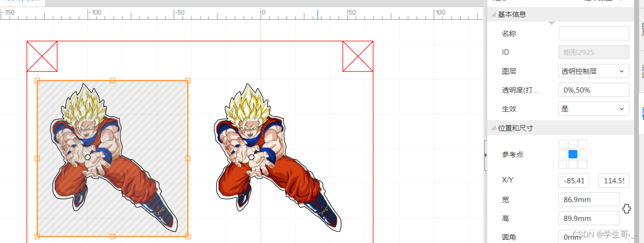The width and height of the screenshot is (644, 243).
Task: Click the center pivot circle of selected rectangle
Action: point(87,157)
